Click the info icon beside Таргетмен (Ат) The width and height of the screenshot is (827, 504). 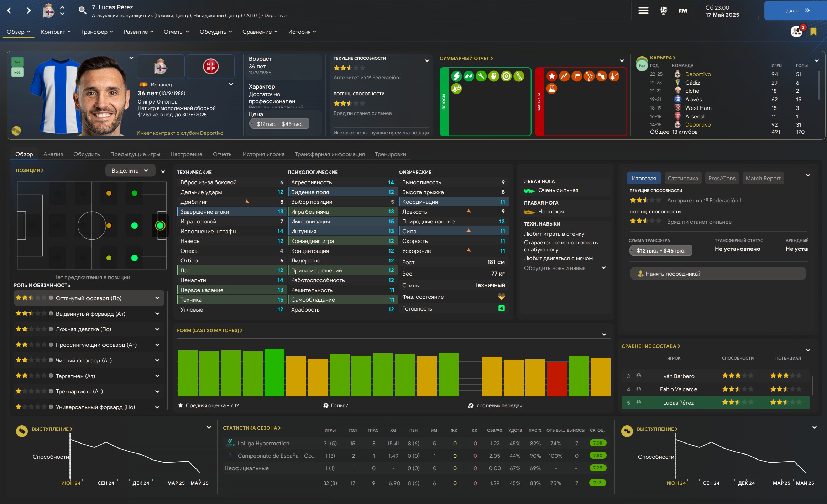51,376
